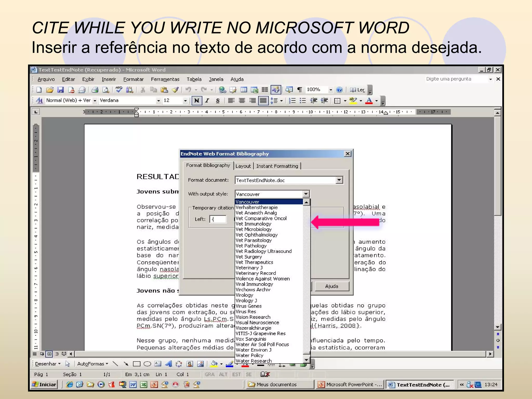Open the Inserir menu
532x399 pixels.
[109, 79]
